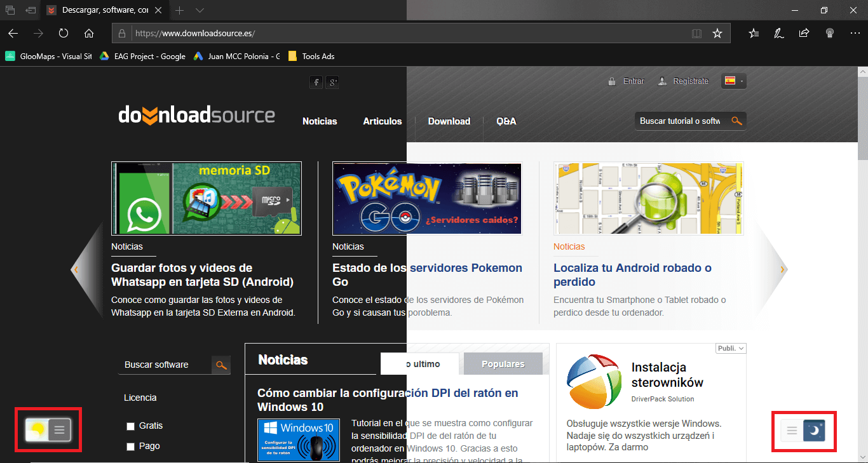Click the browser forward arrow
The width and height of the screenshot is (868, 463).
pyautogui.click(x=38, y=34)
